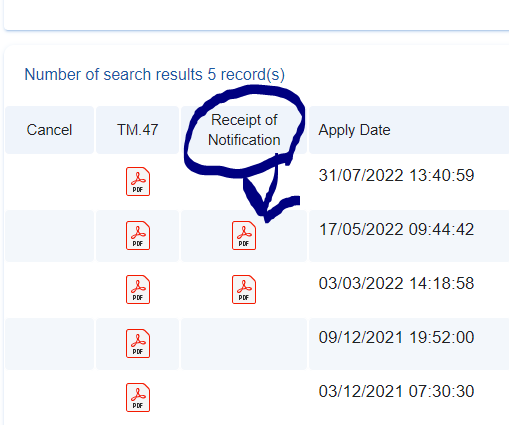Select the 03/03/2022 14:18:58 apply date cell
Screen dimensions: 509x425
[x=396, y=283]
